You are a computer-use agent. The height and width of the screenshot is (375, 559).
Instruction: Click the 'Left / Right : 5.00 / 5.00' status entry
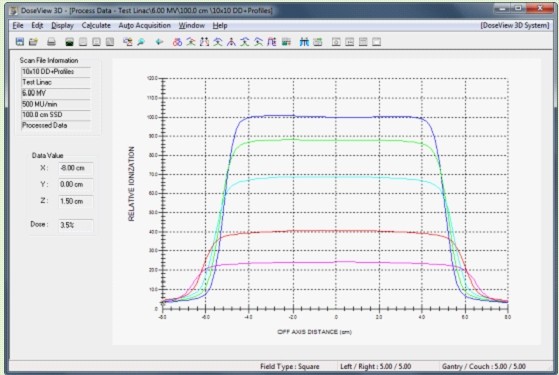pyautogui.click(x=375, y=366)
